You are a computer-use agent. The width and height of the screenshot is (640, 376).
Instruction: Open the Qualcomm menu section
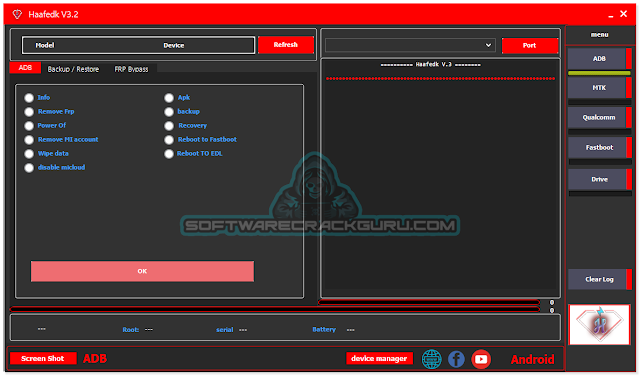pos(599,118)
